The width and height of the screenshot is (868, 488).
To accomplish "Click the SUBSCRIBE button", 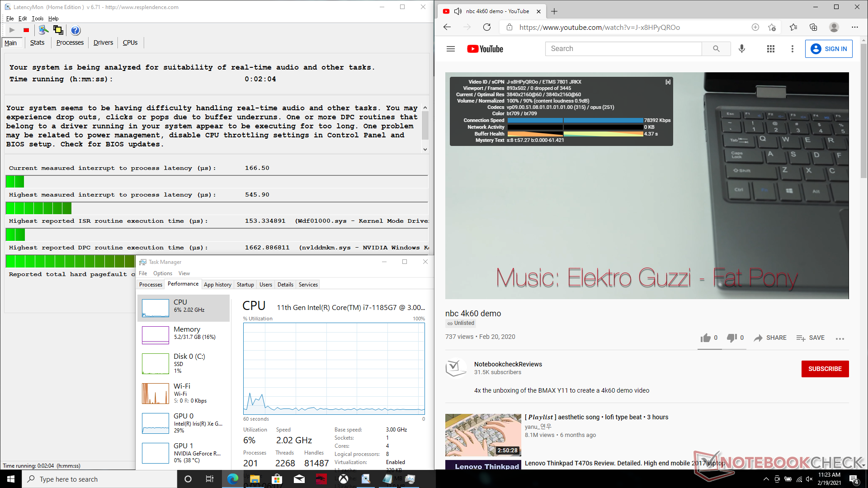I will coord(825,369).
